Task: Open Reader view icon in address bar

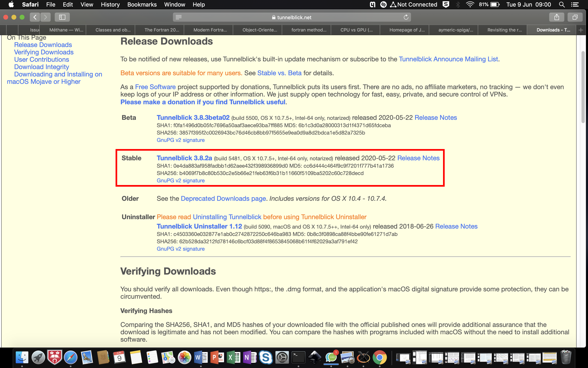Action: (179, 17)
